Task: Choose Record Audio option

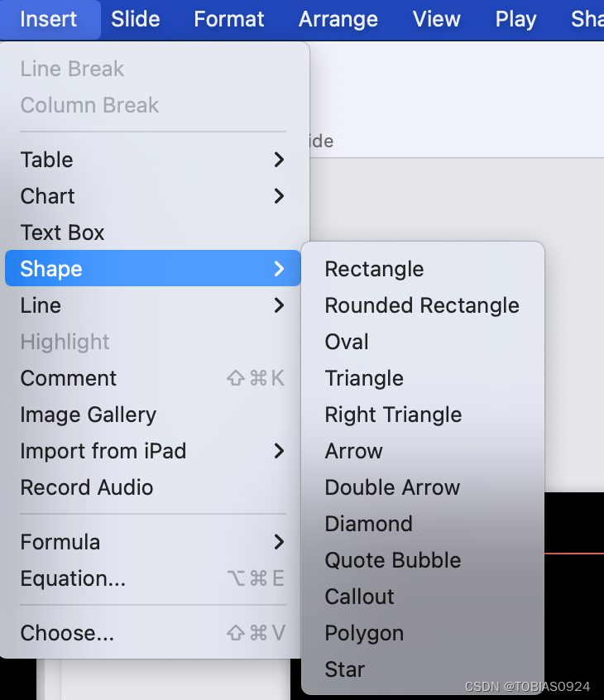Action: coord(87,487)
